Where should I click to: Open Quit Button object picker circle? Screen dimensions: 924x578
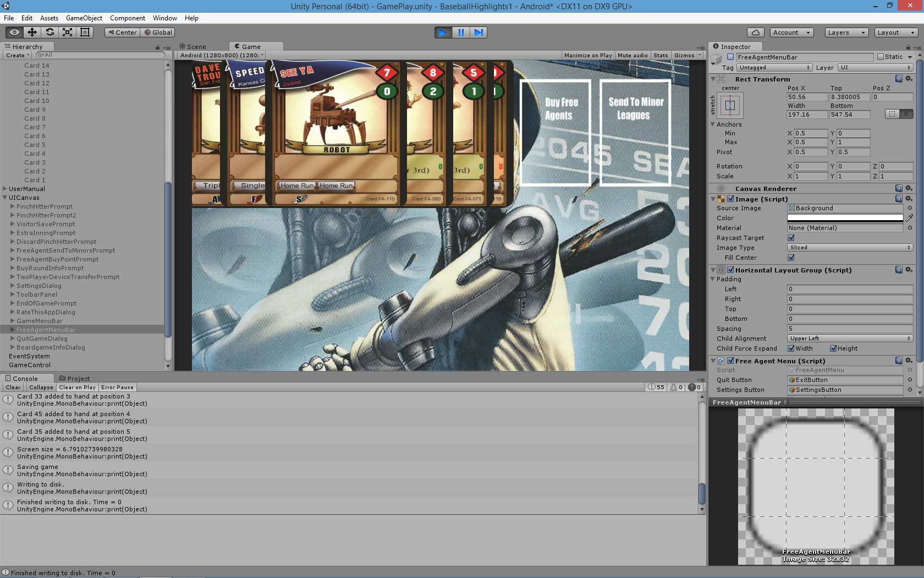pos(910,380)
